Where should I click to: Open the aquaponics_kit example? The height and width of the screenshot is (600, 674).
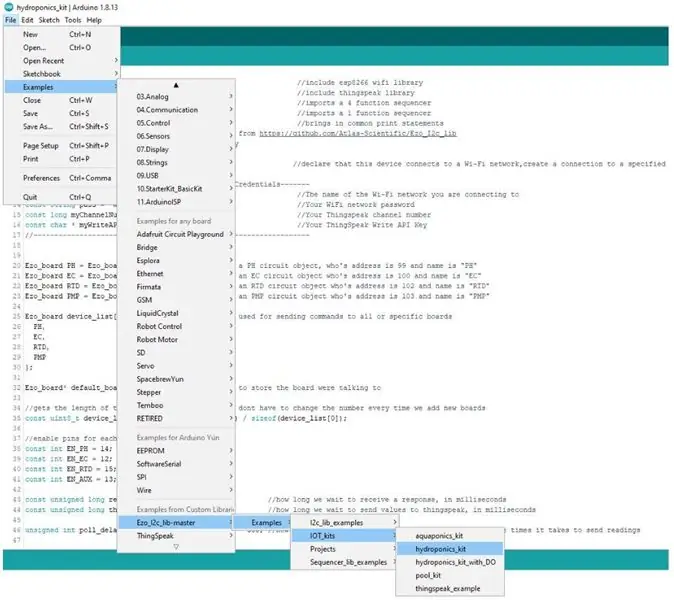coord(450,536)
